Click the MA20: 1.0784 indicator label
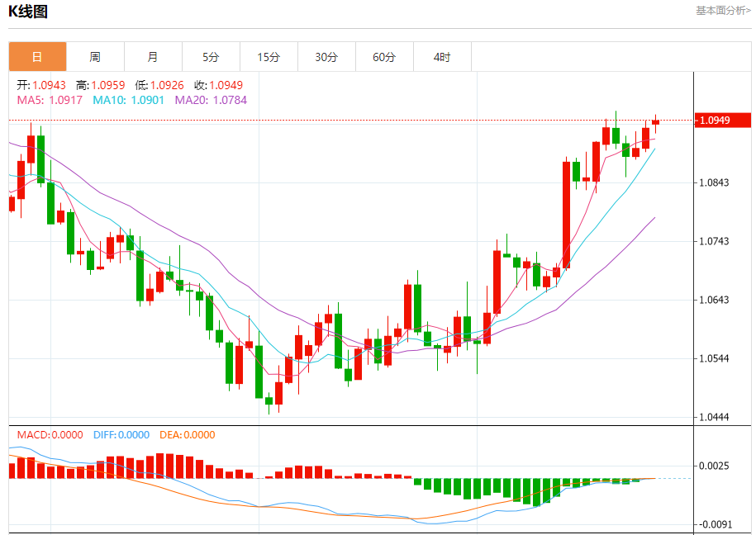This screenshot has width=756, height=535. pos(211,100)
